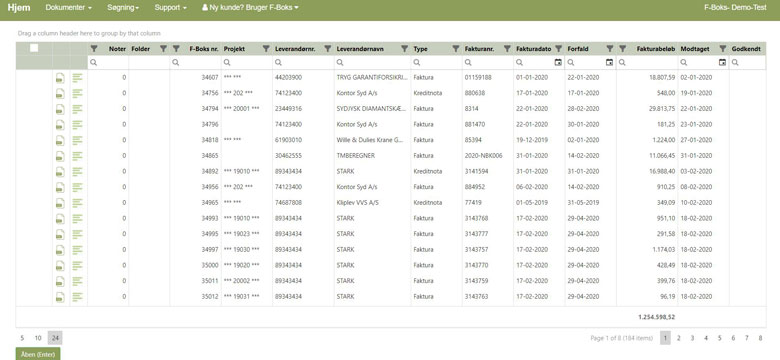Viewport: 780px width, 360px height.
Task: Open the Support menu
Action: tap(171, 8)
